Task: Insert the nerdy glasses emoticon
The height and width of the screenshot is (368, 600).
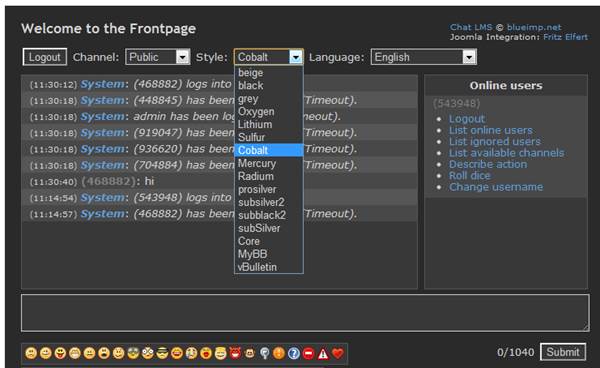Action: pyautogui.click(x=133, y=353)
